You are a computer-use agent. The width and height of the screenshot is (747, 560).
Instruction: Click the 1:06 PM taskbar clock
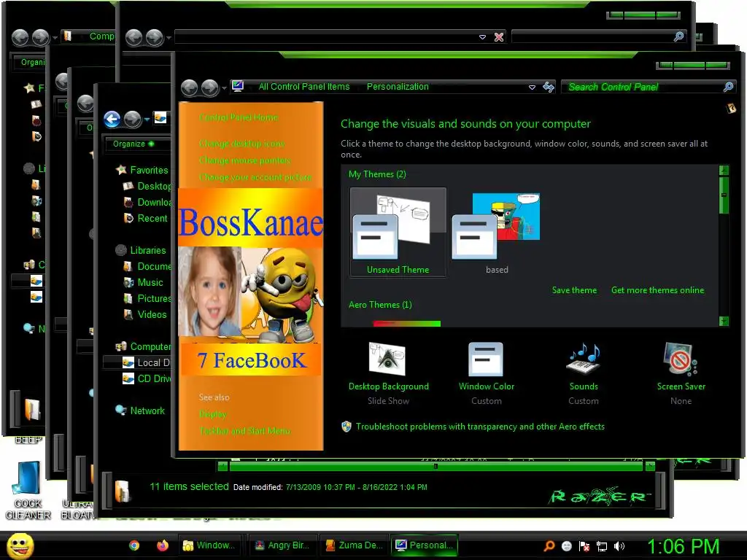point(683,546)
